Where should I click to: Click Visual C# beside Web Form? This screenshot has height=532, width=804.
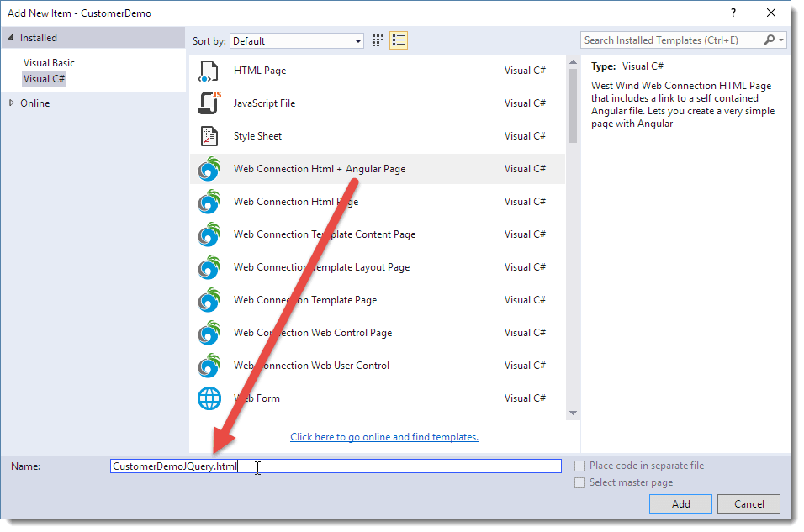(x=525, y=398)
